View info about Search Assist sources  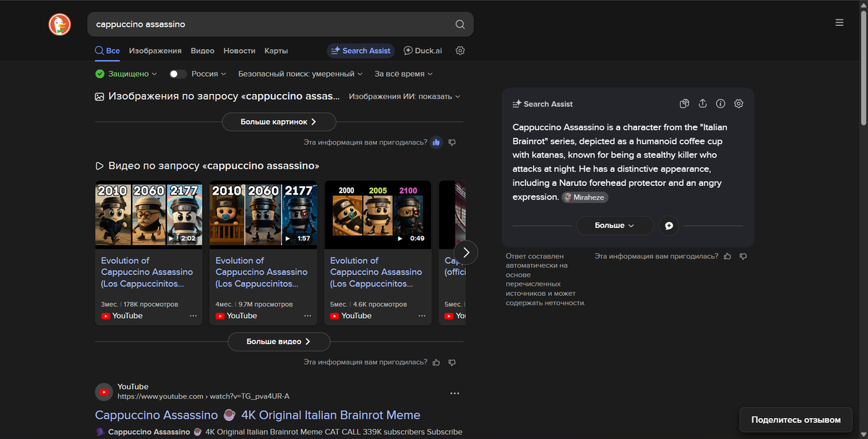click(x=720, y=103)
